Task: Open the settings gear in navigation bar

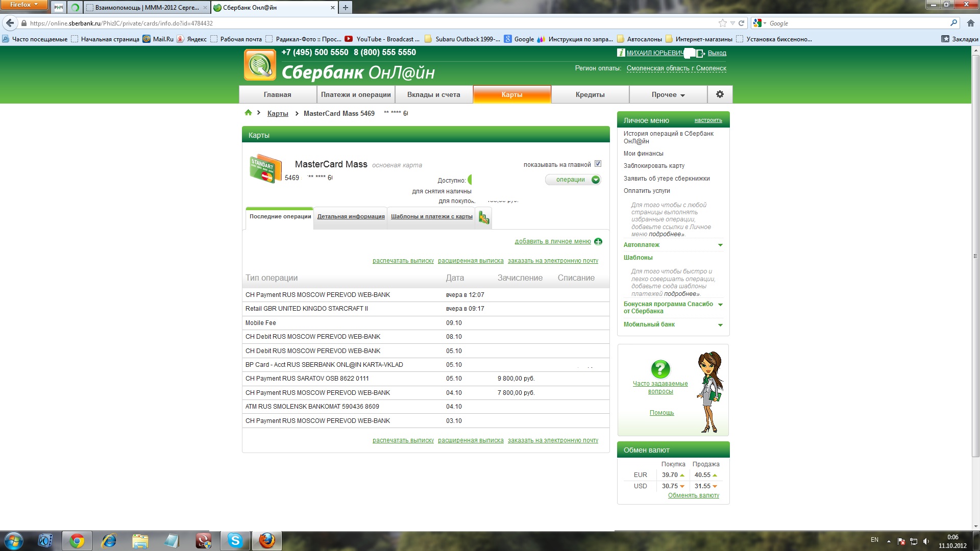Action: pos(720,94)
